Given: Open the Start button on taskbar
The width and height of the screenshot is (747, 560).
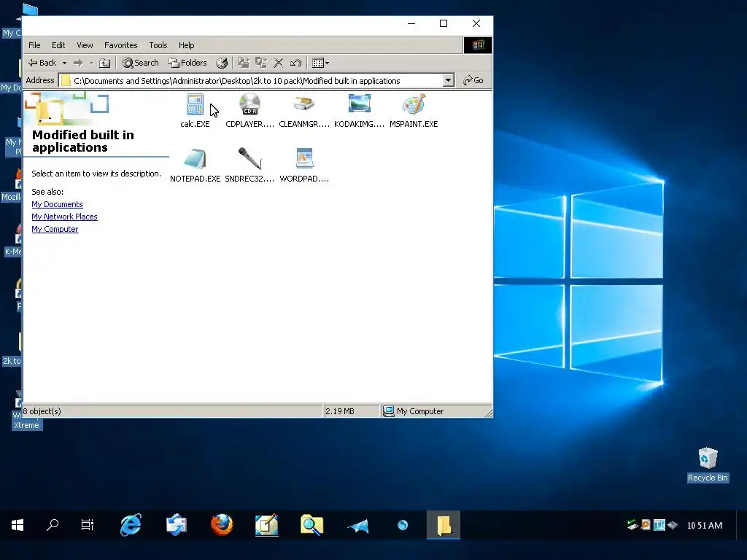Looking at the screenshot, I should 18,525.
